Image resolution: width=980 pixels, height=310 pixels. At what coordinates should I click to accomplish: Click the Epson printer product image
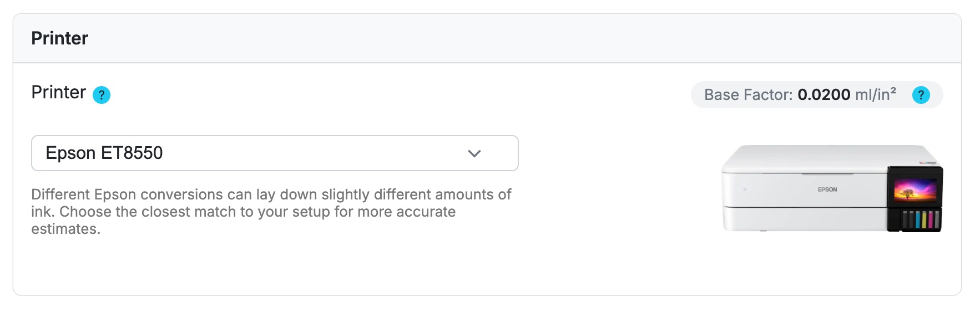(x=831, y=189)
